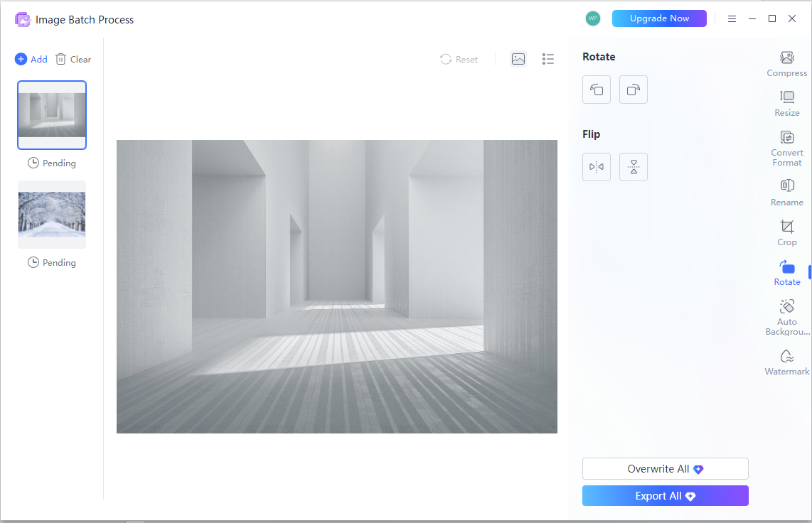The width and height of the screenshot is (812, 523).
Task: Click the Overwrite All button
Action: pos(665,469)
